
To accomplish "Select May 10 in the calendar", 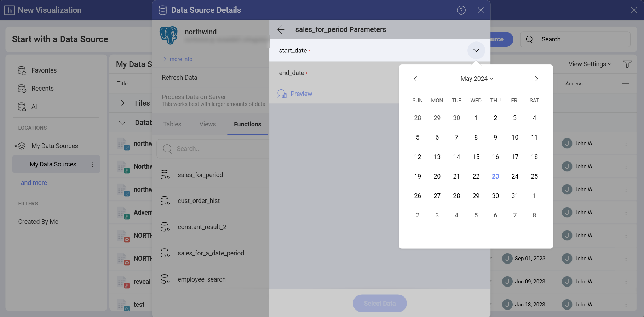I will pyautogui.click(x=515, y=137).
